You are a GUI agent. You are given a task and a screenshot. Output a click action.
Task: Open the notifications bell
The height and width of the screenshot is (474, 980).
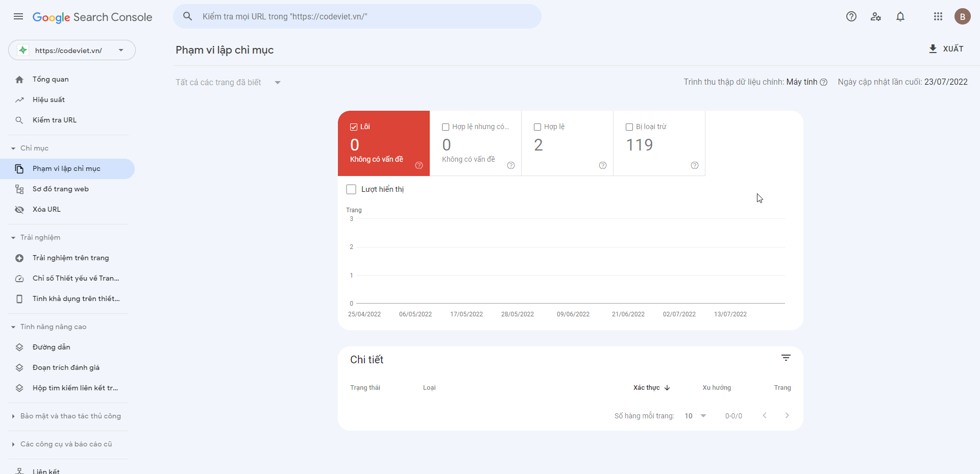[x=900, y=16]
